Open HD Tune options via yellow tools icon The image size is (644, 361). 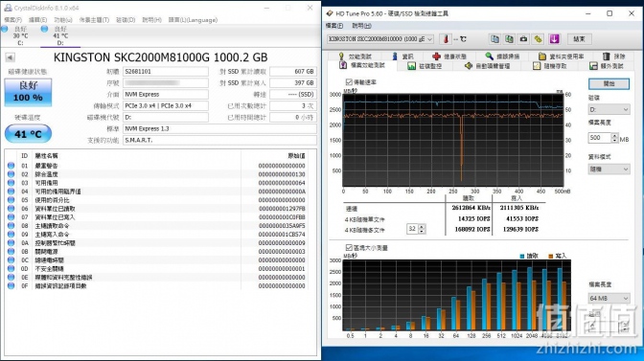tap(538, 39)
